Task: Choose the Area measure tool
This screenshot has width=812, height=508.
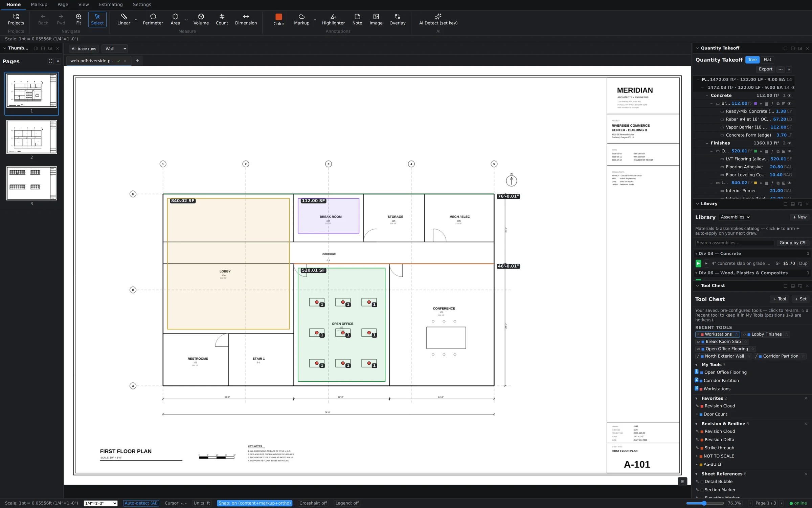Action: tap(175, 19)
